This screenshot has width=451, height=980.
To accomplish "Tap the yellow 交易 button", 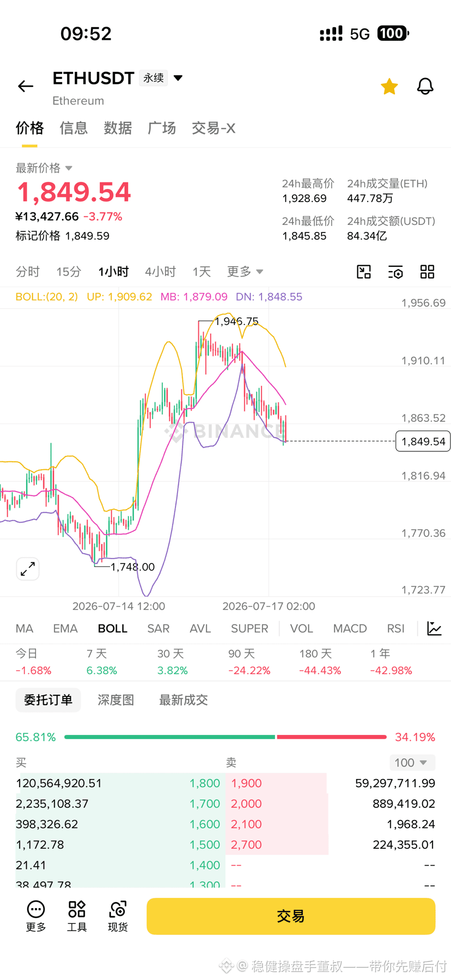I will [291, 916].
